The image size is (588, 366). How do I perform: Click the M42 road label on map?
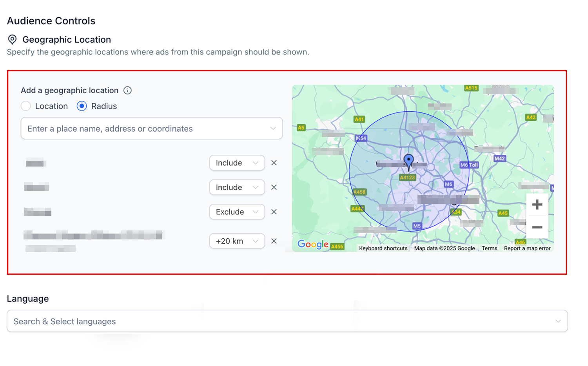pos(499,159)
